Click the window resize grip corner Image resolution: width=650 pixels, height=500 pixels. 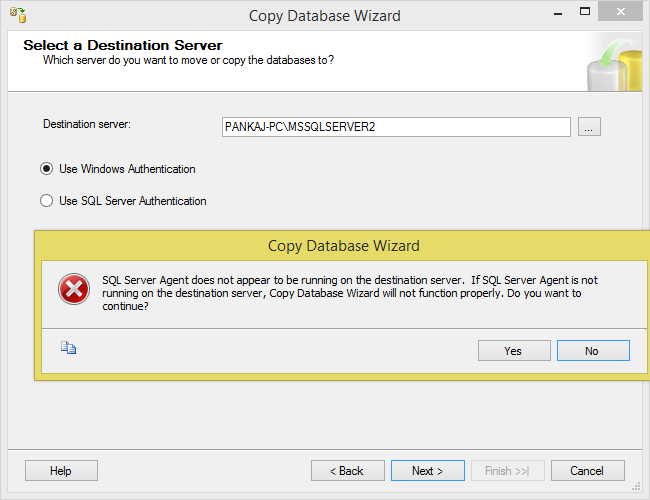coord(636,487)
